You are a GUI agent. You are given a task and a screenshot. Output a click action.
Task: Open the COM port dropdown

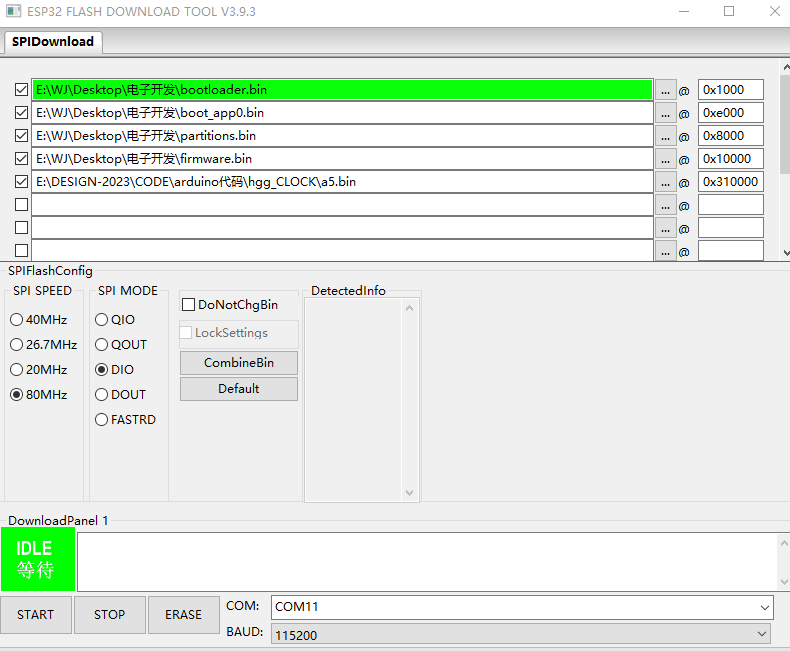pyautogui.click(x=765, y=607)
